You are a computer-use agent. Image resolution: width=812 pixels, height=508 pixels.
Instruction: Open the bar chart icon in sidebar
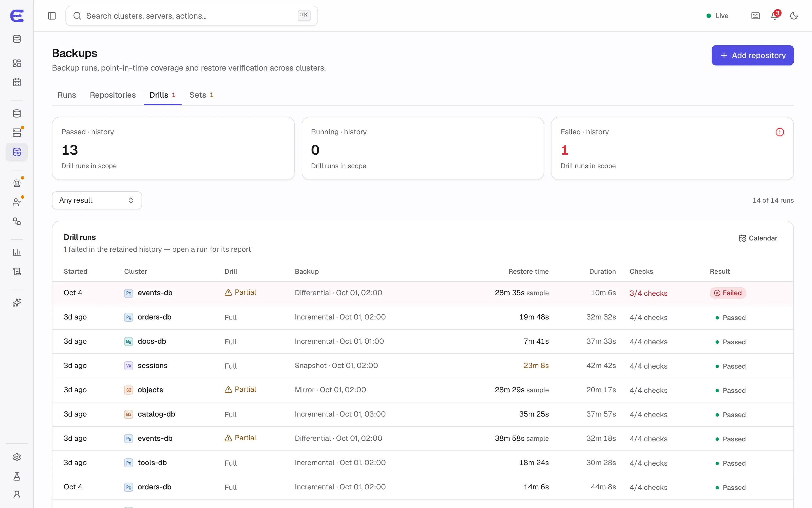(x=17, y=252)
